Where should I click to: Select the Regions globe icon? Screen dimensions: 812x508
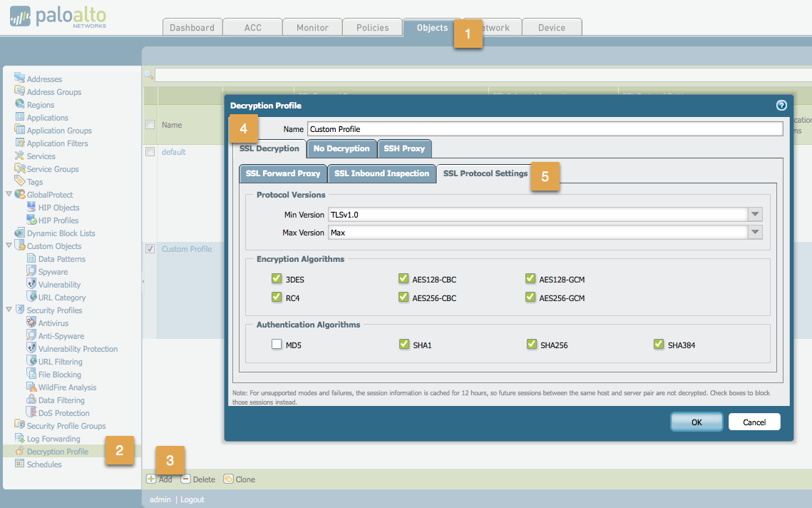tap(20, 104)
